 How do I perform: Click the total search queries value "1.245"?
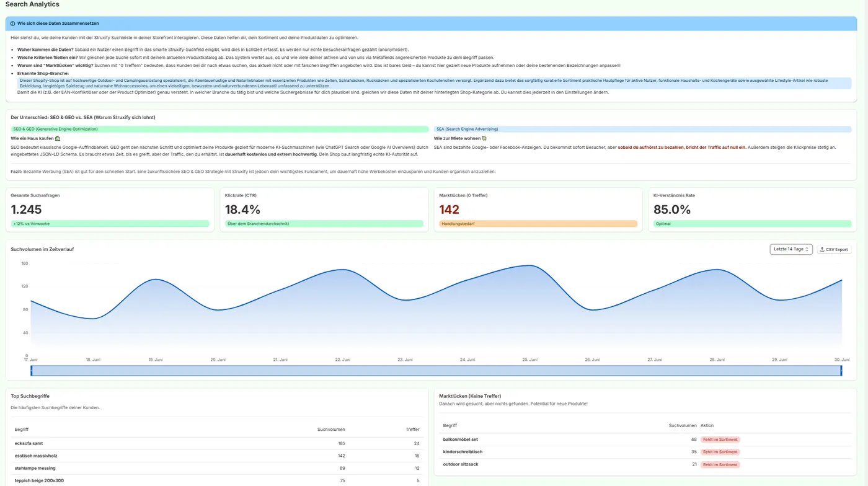click(27, 210)
